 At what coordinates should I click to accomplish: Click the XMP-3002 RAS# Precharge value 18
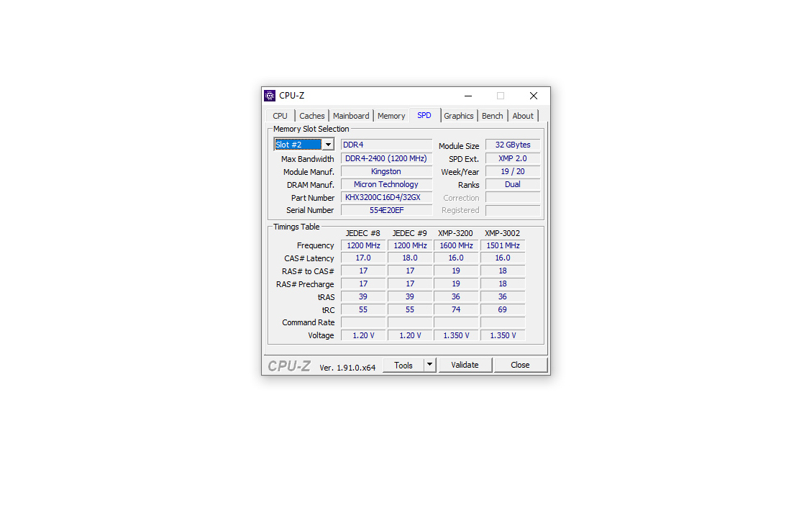tap(503, 284)
